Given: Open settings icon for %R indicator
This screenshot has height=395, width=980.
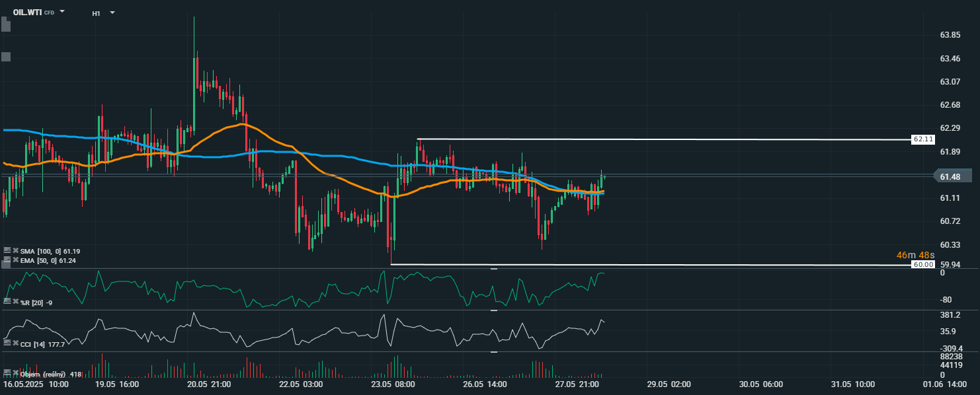Looking at the screenshot, I should click(7, 301).
